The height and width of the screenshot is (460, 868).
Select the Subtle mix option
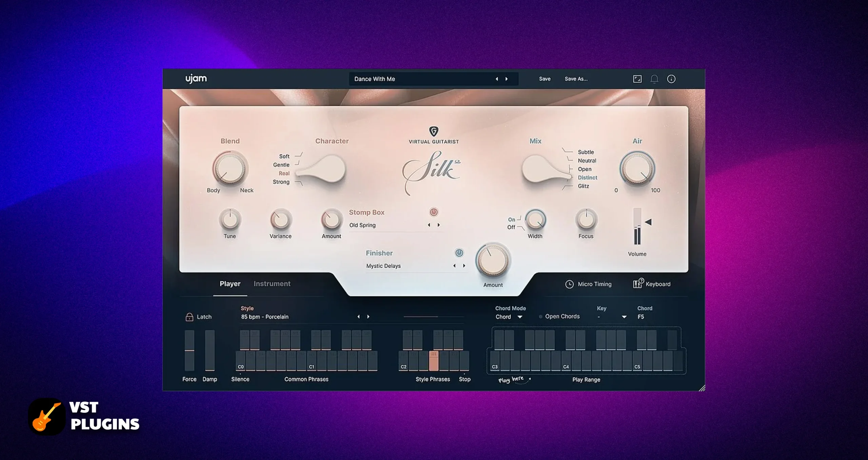click(586, 152)
